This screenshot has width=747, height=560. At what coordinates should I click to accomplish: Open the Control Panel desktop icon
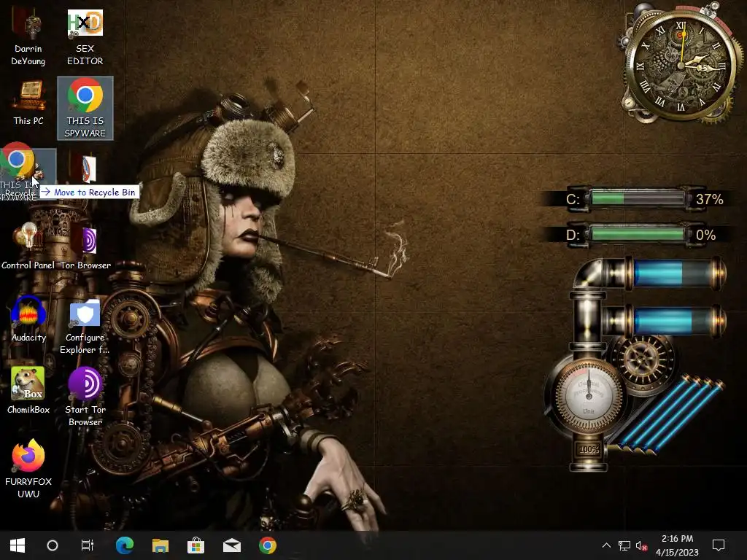(x=28, y=246)
